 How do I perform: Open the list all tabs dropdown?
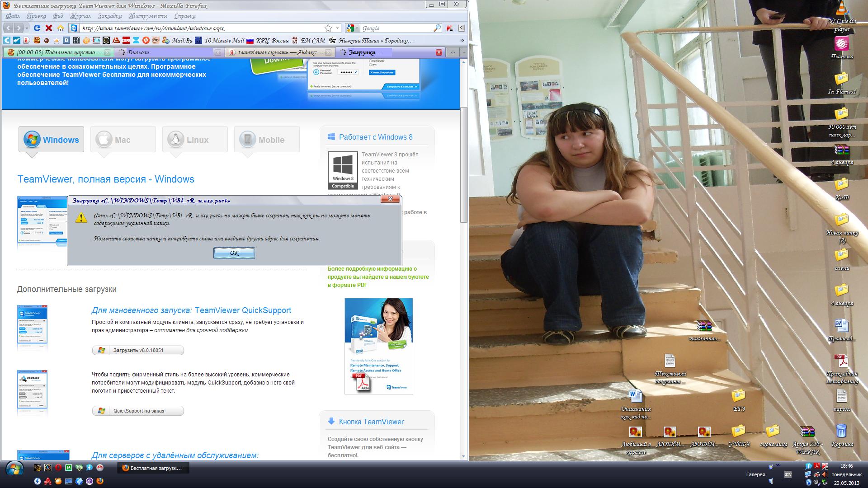(x=463, y=52)
